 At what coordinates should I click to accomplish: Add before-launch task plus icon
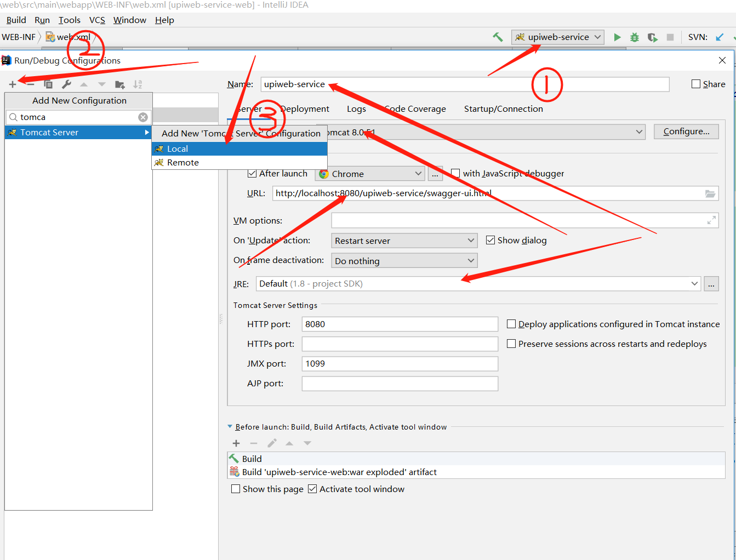click(x=236, y=443)
